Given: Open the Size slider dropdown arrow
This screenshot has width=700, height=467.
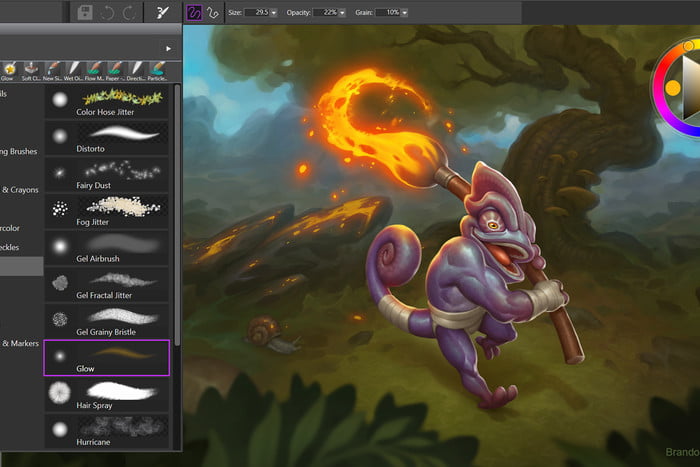Looking at the screenshot, I should point(274,13).
